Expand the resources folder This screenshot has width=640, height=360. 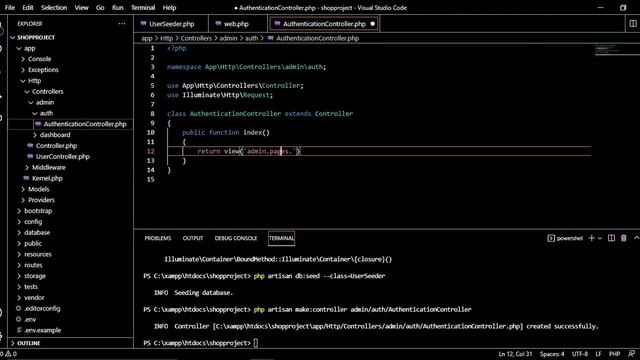tap(19, 254)
